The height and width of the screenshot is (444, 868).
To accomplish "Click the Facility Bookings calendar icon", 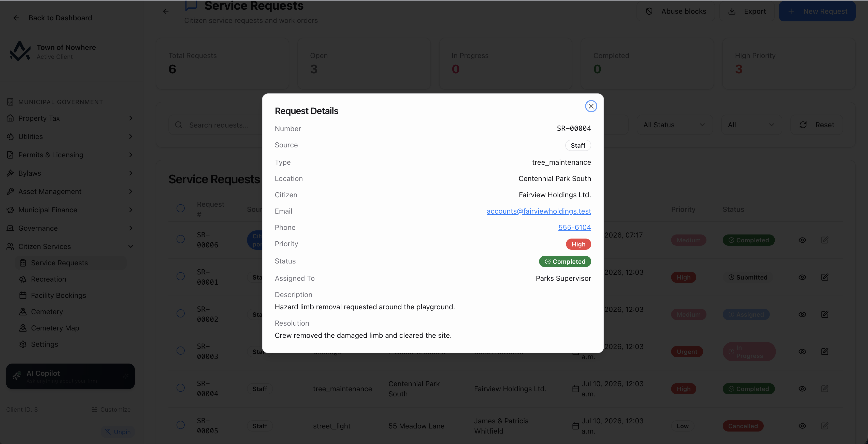I will 23,295.
